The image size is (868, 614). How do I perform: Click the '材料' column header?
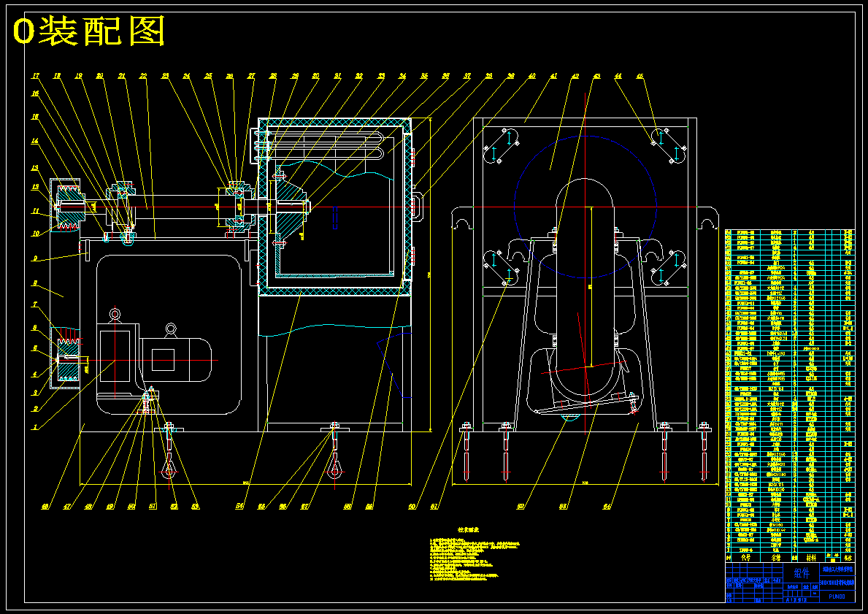point(811,558)
